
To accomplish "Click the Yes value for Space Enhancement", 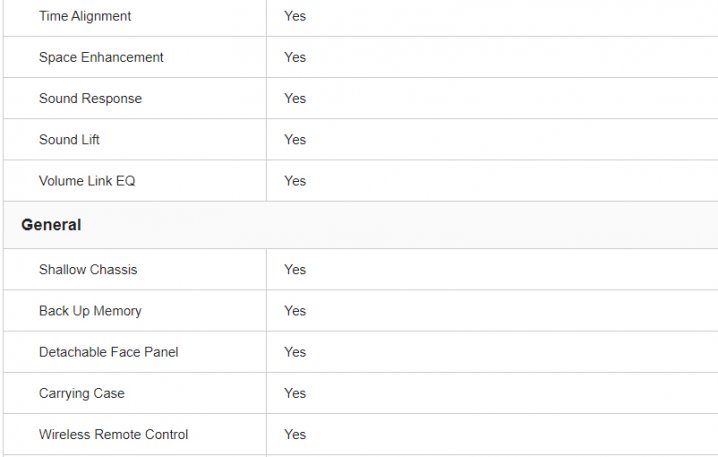I will (295, 57).
